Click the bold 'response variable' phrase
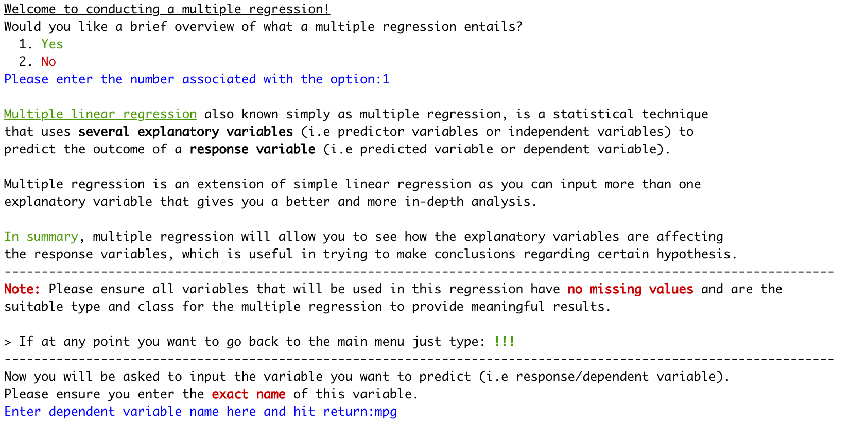This screenshot has height=427, width=868. [252, 149]
